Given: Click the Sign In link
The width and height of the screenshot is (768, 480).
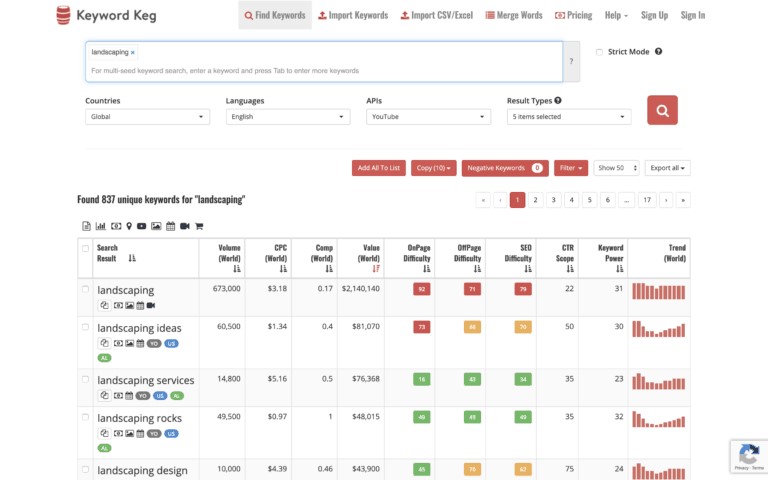Looking at the screenshot, I should 693,15.
